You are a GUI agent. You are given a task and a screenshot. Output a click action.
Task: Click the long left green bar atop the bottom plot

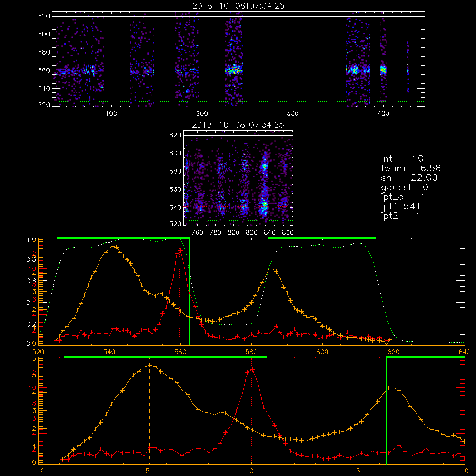pyautogui.click(x=166, y=357)
